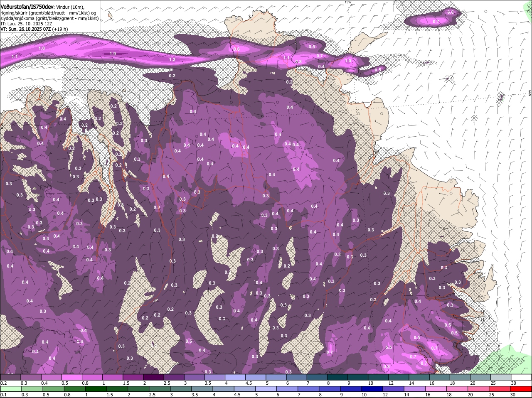The width and height of the screenshot is (532, 398).
Task: Click lower legend swatch between 7 and 8
Action: 309,389
